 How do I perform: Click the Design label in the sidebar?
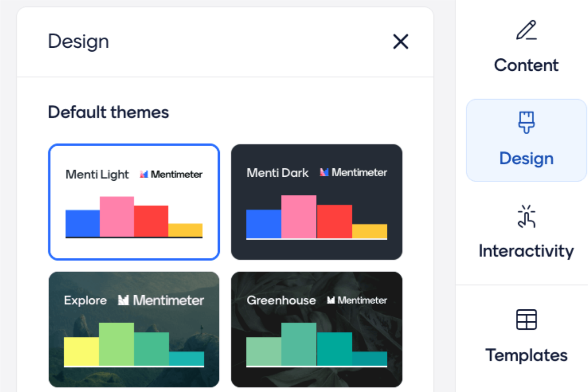point(526,158)
